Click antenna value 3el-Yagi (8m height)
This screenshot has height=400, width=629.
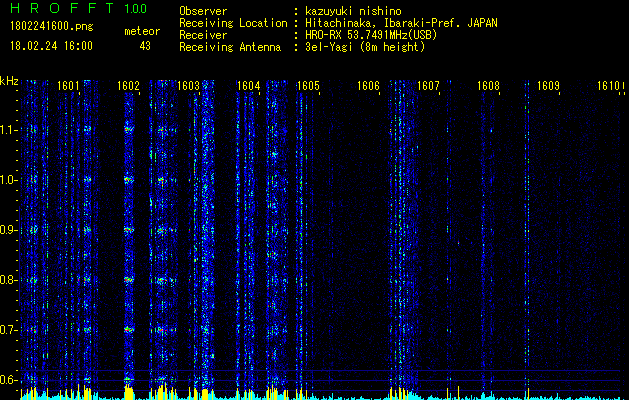click(365, 47)
